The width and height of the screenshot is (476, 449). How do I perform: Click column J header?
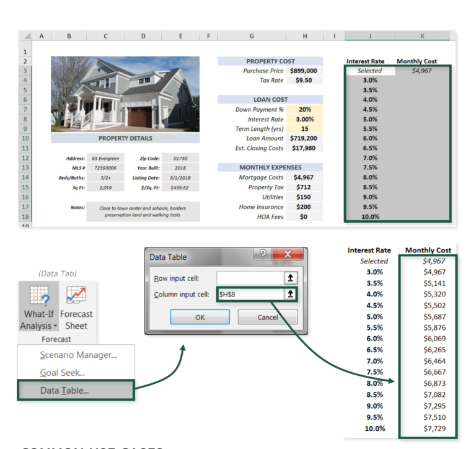[x=370, y=37]
